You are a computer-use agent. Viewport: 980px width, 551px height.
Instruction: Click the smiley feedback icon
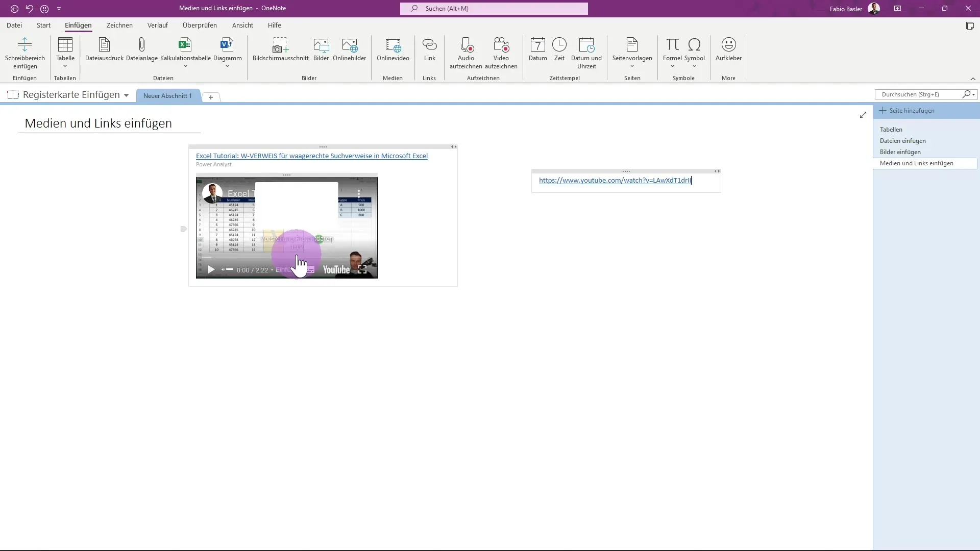pyautogui.click(x=44, y=9)
